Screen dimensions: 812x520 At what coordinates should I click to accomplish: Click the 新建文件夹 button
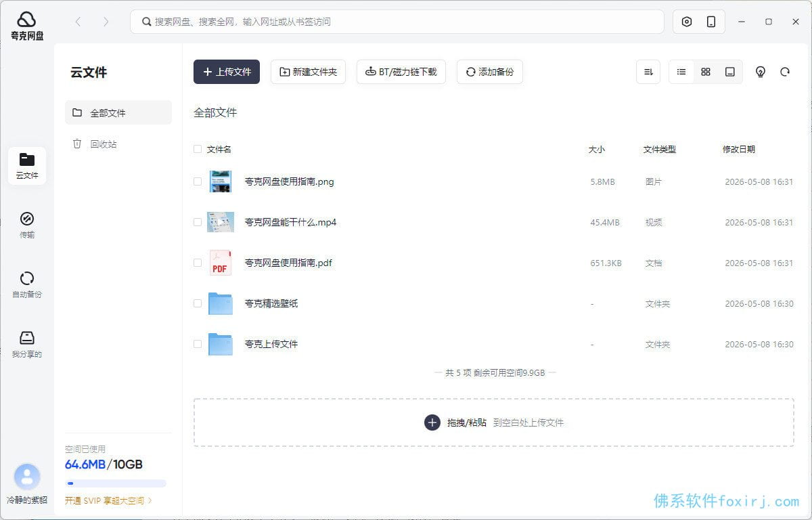pyautogui.click(x=308, y=72)
